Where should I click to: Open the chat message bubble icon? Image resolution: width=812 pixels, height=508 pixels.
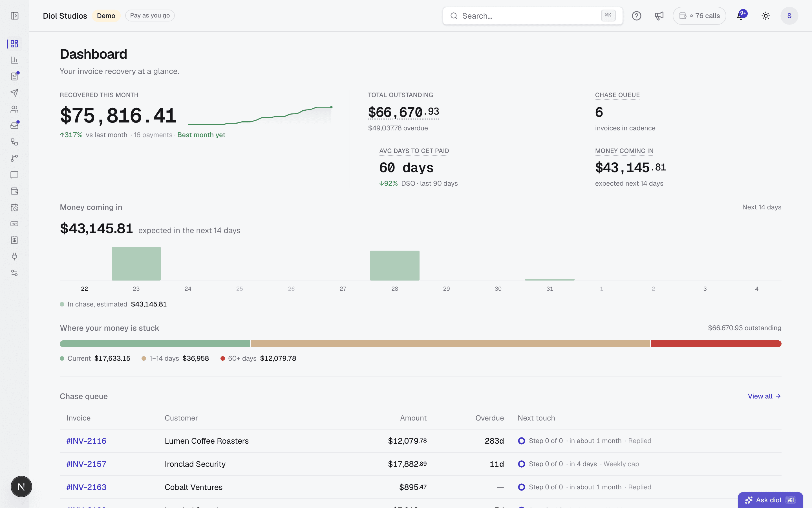pos(14,175)
